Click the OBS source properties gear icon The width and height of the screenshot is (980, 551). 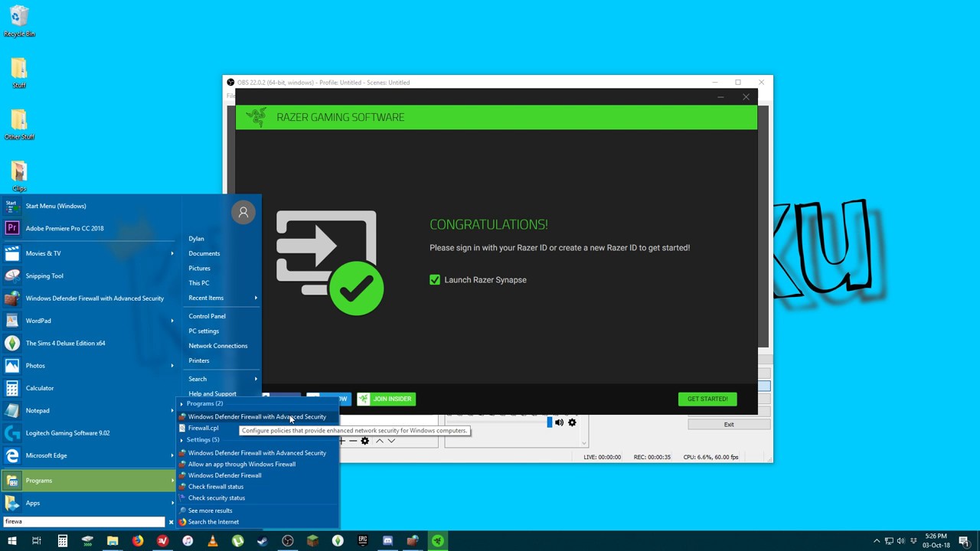click(x=365, y=441)
